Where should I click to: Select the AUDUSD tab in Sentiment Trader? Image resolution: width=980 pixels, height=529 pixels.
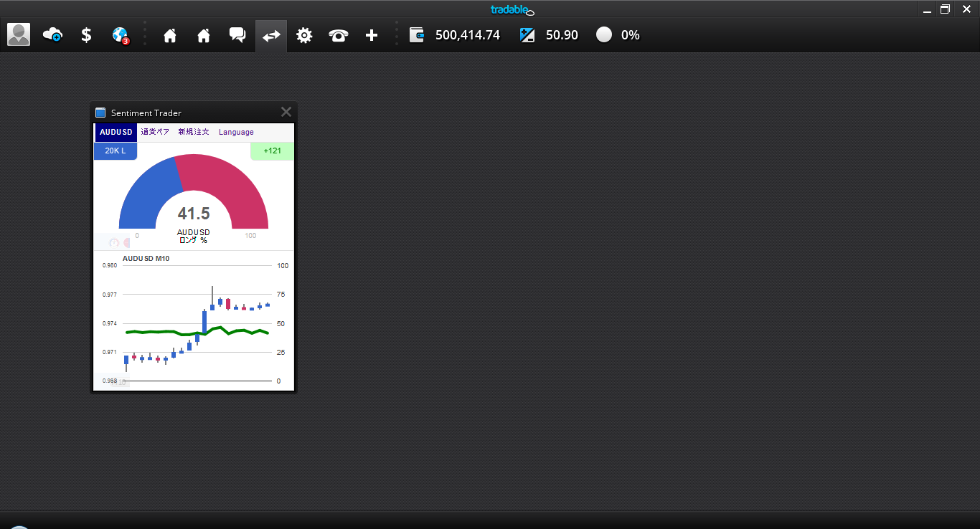click(x=116, y=132)
